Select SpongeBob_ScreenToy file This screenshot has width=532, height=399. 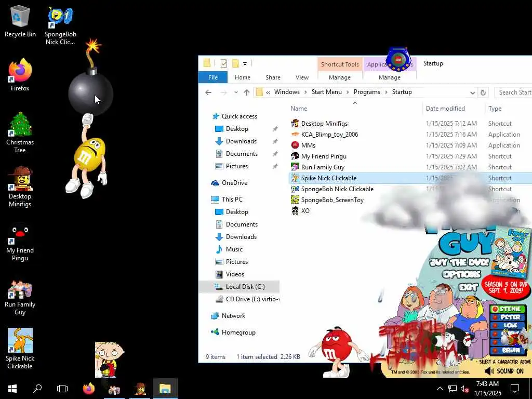coord(332,200)
